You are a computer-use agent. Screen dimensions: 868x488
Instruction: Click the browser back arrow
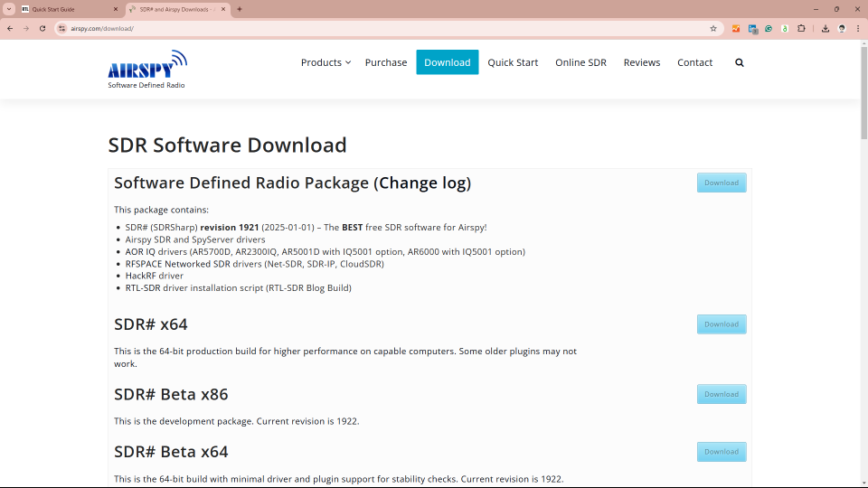coord(10,28)
